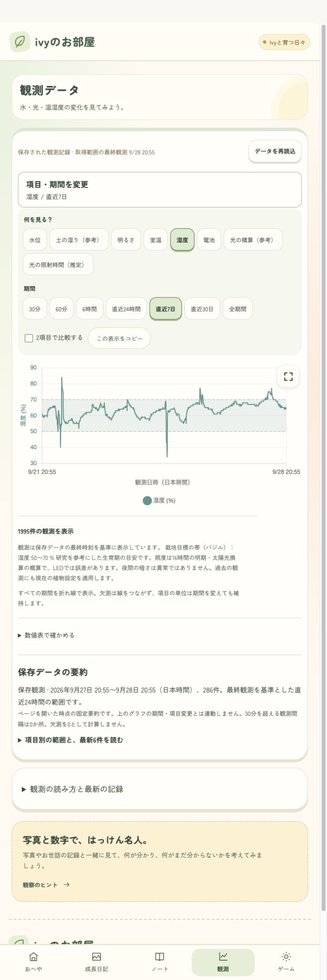This screenshot has width=327, height=980.
Task: Click the データを再読込 button
Action: [x=275, y=151]
